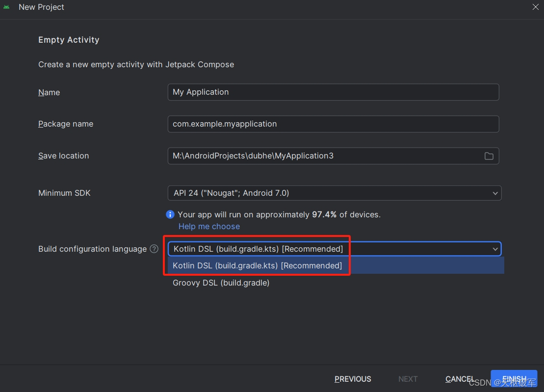Click the Name input field
Screen dimensions: 544x392
pyautogui.click(x=334, y=92)
